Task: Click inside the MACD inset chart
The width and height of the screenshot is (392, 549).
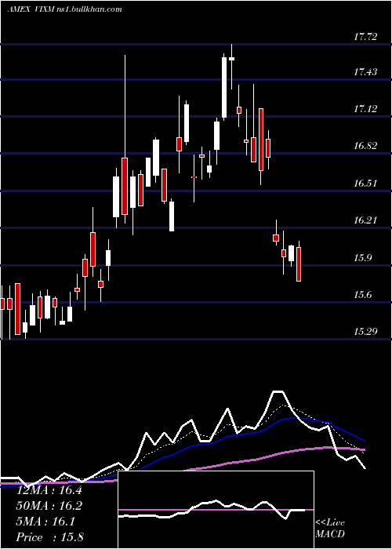Action: pos(216,510)
